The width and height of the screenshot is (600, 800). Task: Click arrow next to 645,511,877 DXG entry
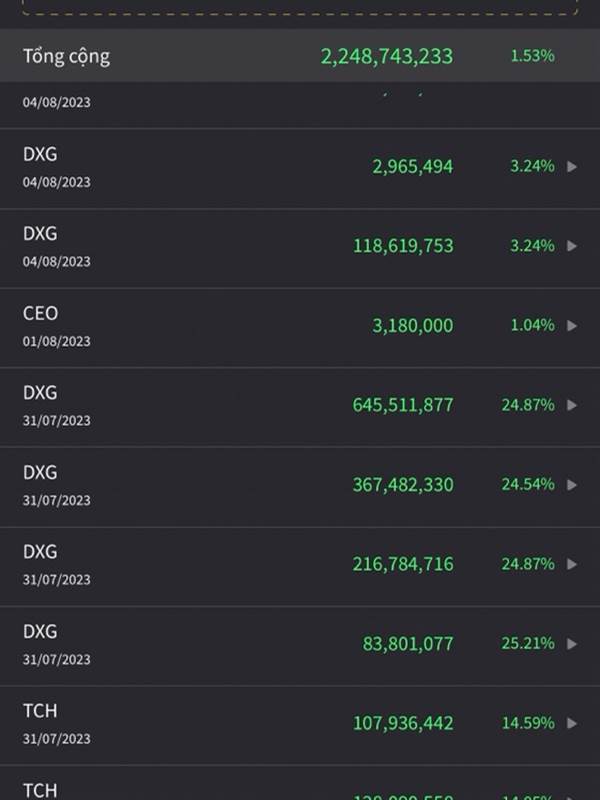pyautogui.click(x=572, y=405)
